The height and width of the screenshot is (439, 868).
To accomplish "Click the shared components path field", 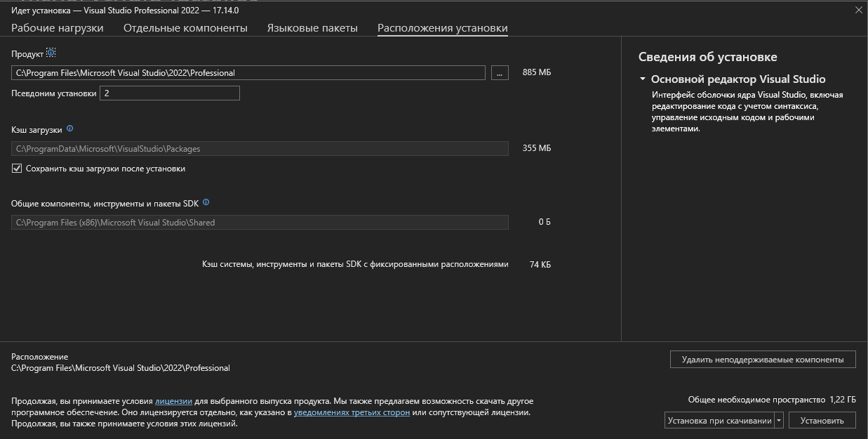I will coord(260,222).
